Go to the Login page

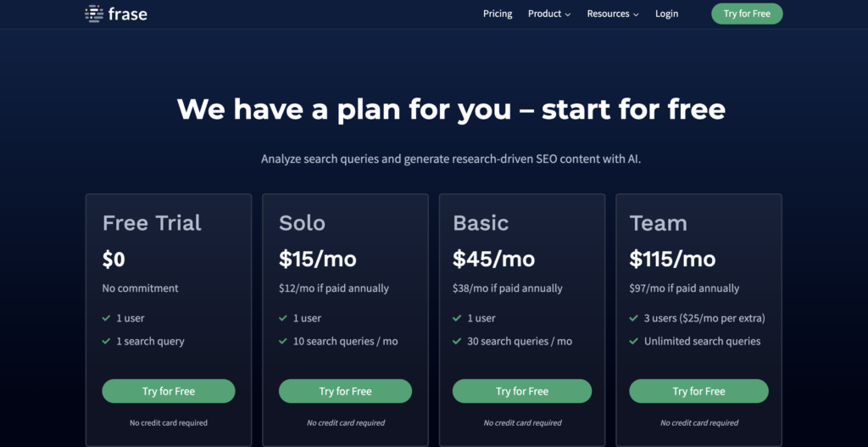[666, 14]
